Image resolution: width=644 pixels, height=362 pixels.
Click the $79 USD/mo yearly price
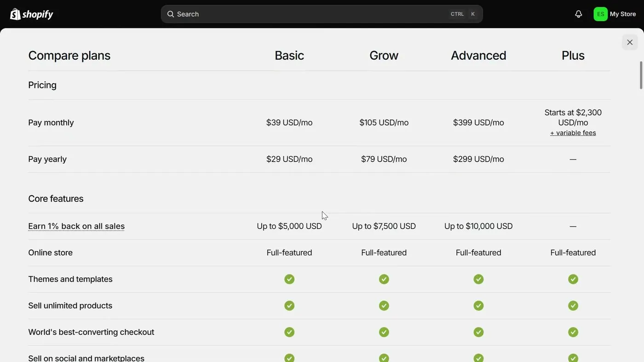pos(384,159)
